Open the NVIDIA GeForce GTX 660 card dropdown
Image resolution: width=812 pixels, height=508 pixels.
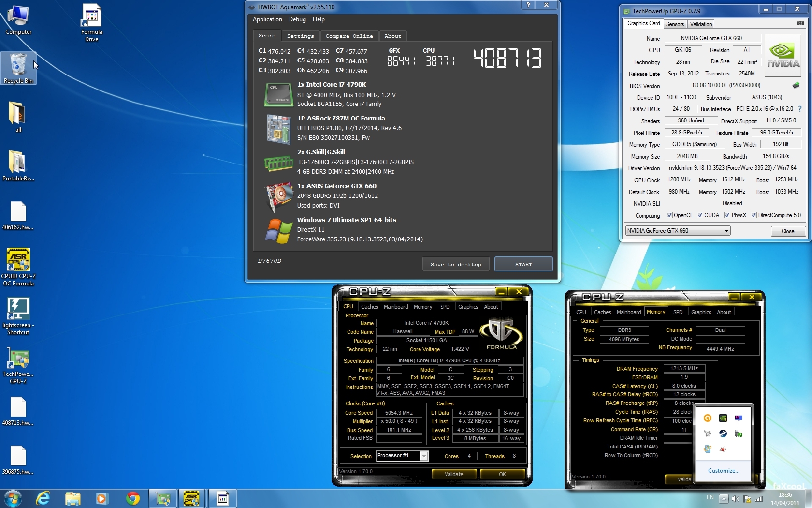678,231
